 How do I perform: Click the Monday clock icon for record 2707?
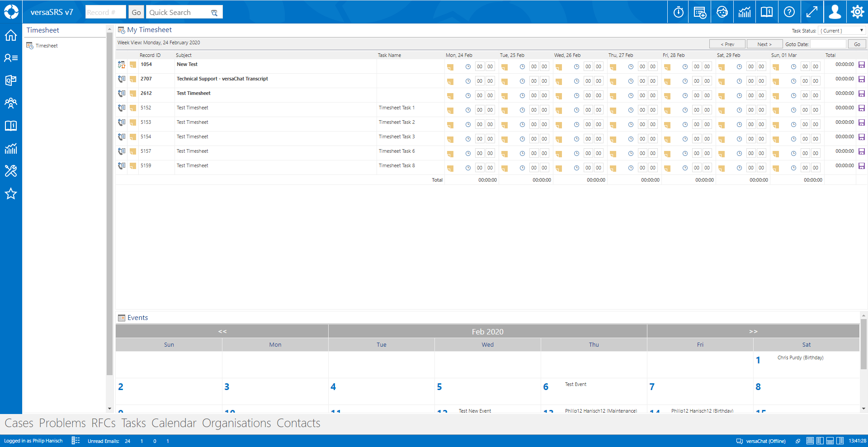click(x=468, y=81)
